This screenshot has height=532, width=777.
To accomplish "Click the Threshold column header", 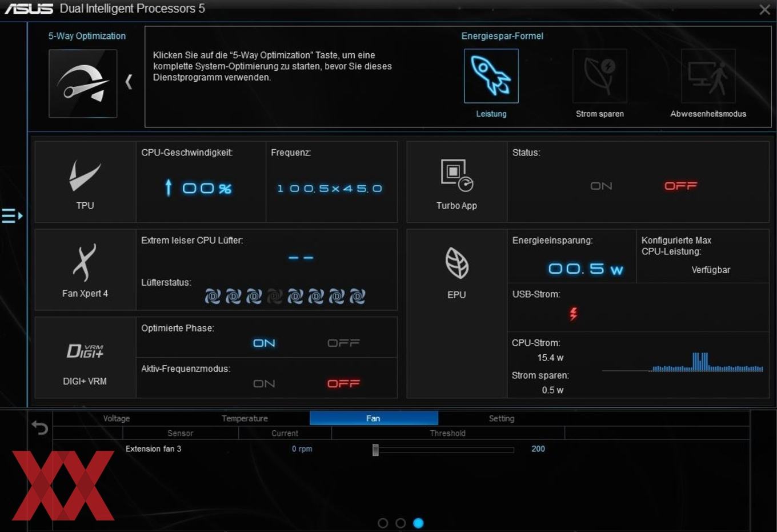I will (447, 433).
